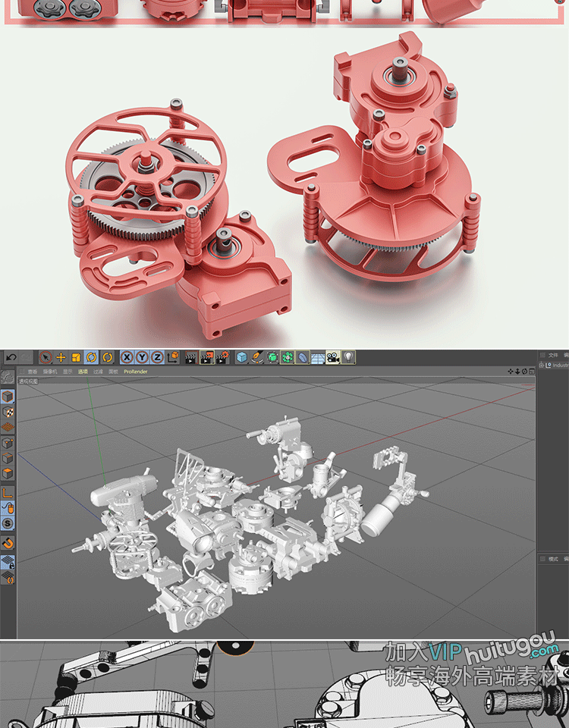Open the spline Pen tool palette
Viewport: 569px width, 728px height.
pyautogui.click(x=257, y=357)
